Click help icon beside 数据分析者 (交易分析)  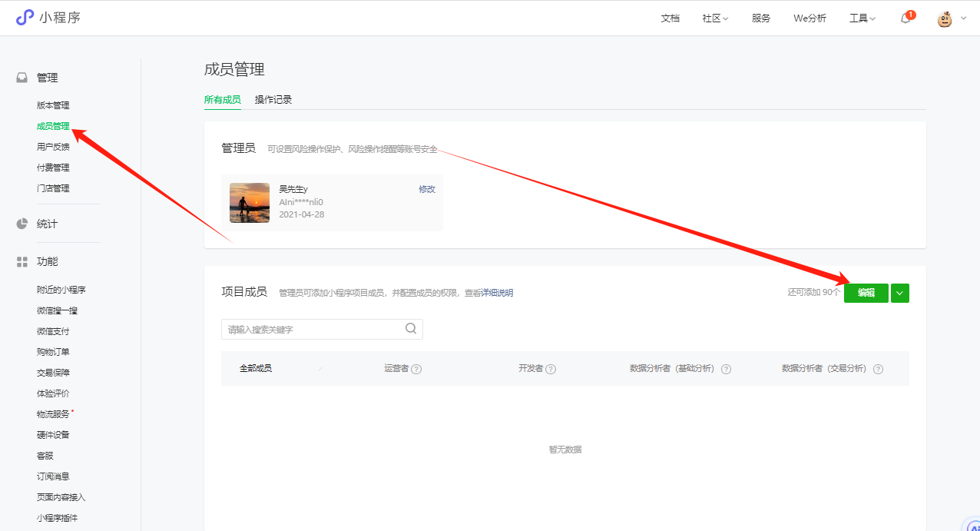pos(878,369)
